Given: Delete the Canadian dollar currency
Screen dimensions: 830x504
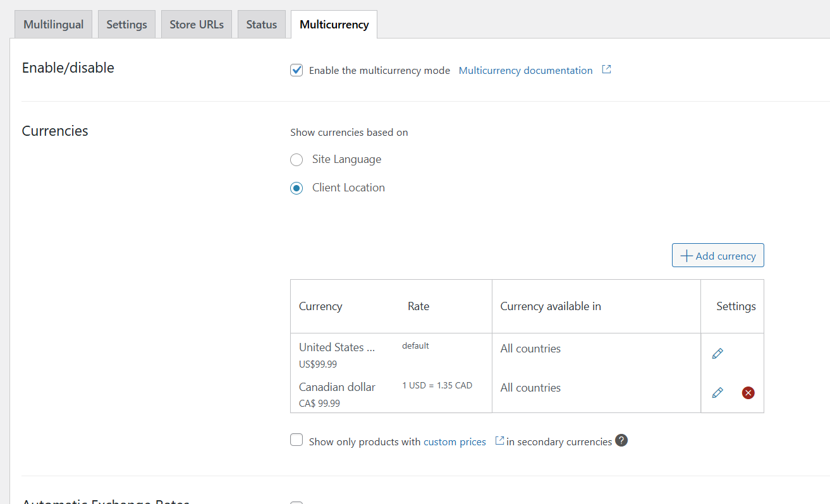Looking at the screenshot, I should click(748, 393).
